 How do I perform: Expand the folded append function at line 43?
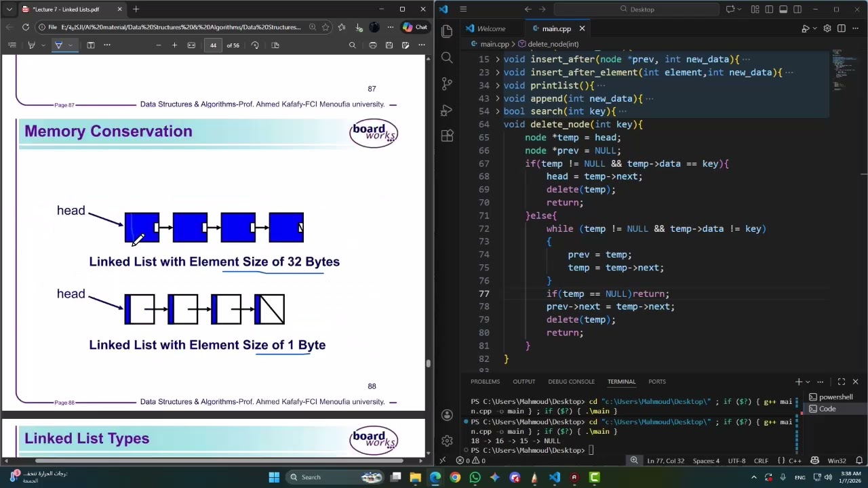coord(498,98)
